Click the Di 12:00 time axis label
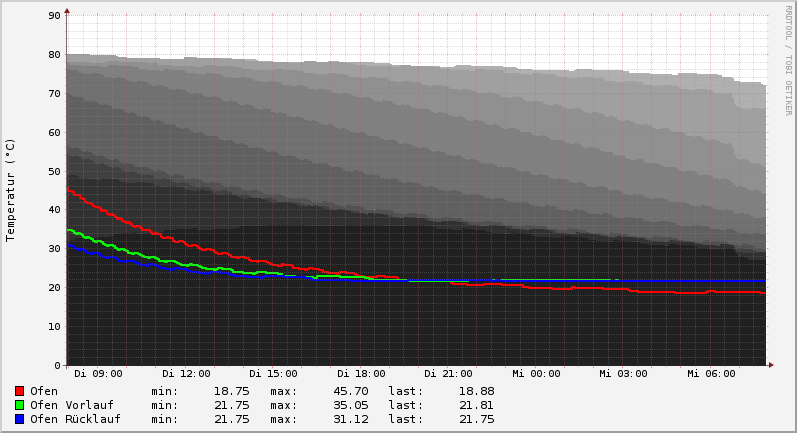This screenshot has width=797, height=433. (186, 374)
